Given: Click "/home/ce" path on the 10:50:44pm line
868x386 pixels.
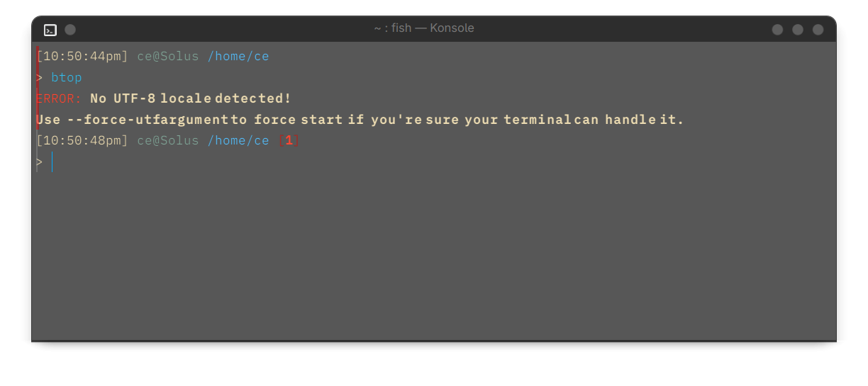Looking at the screenshot, I should 238,56.
